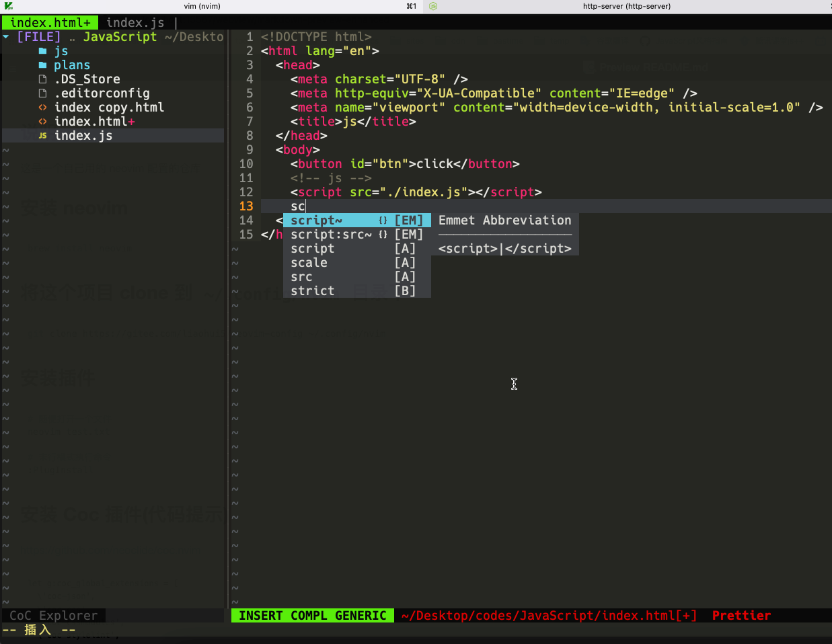Open index copy.html from the explorer
Viewport: 832px width, 644px height.
tap(109, 108)
